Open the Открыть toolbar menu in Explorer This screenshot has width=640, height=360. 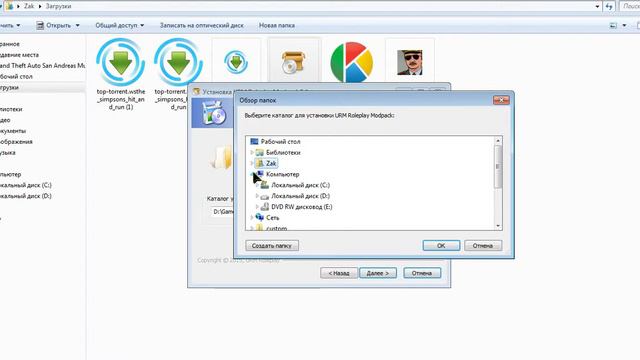[58, 25]
